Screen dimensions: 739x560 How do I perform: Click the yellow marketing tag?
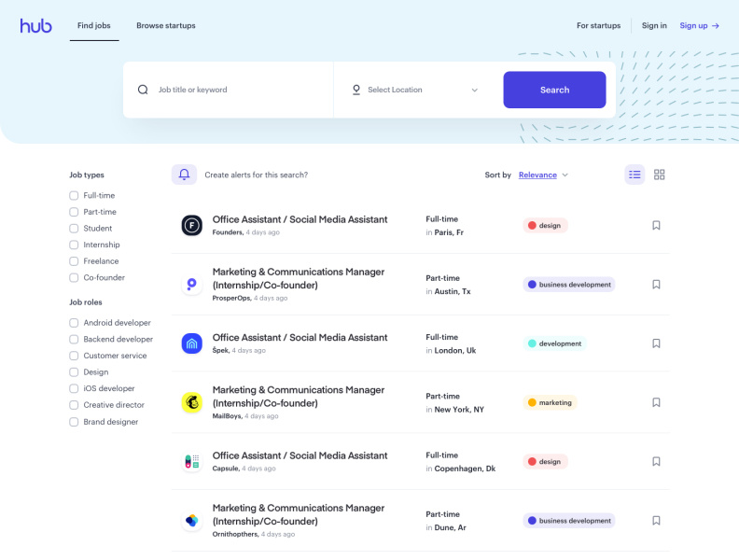[551, 402]
